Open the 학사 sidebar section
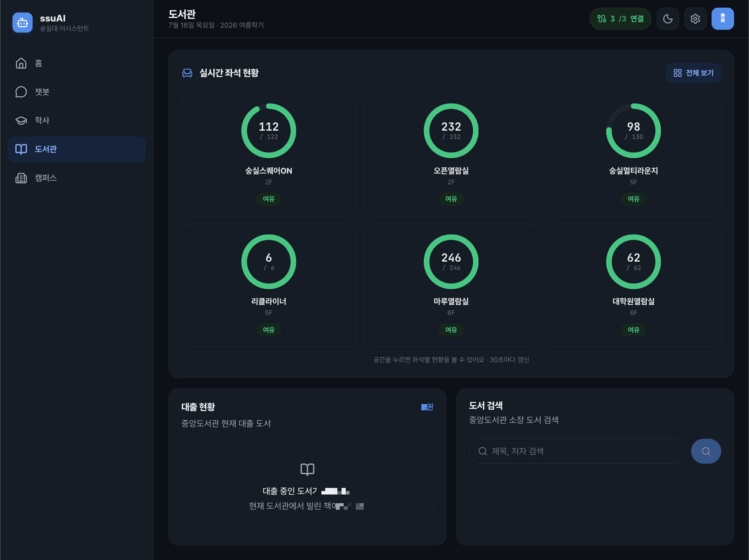Image resolution: width=749 pixels, height=560 pixels. (x=76, y=120)
